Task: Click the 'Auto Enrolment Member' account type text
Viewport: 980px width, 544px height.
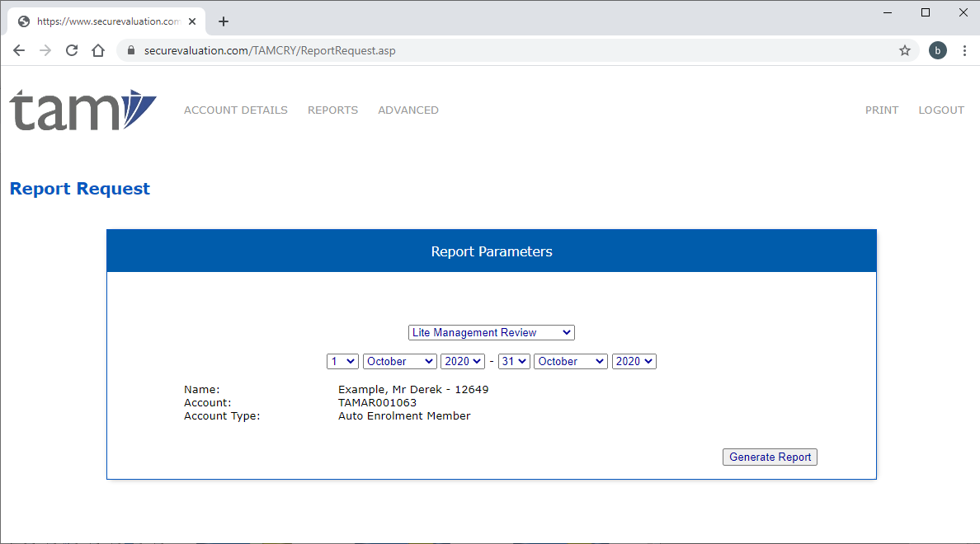Action: 404,416
